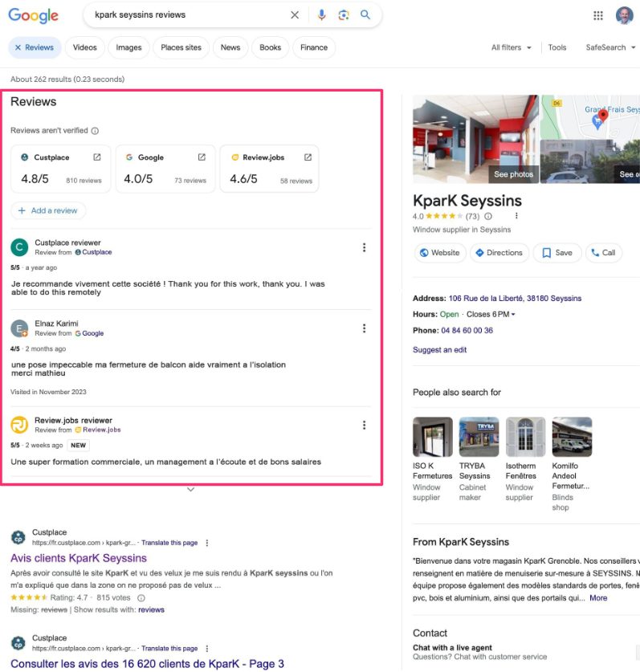Screen dimensions: 640x672
Task: Switch to the Videos filter
Action: (x=85, y=47)
